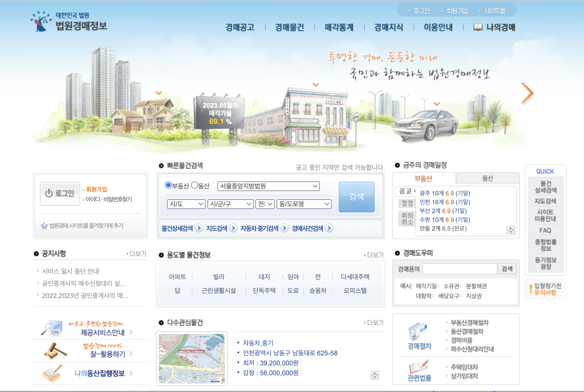Screen dimensions: 584x392
Task: Open the 경매물건 menu
Action: tap(289, 27)
